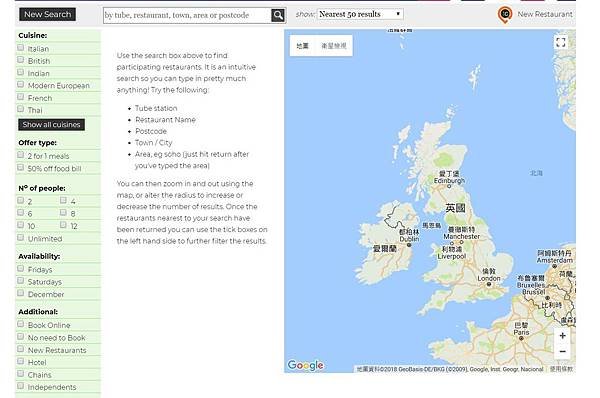The height and width of the screenshot is (398, 600).
Task: Tick the December availability checkbox
Action: pos(21,293)
